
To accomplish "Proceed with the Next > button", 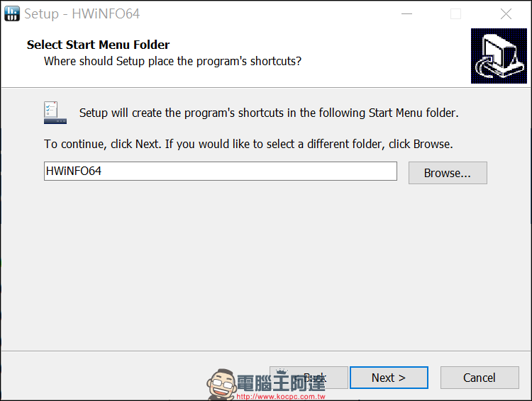I will click(389, 378).
